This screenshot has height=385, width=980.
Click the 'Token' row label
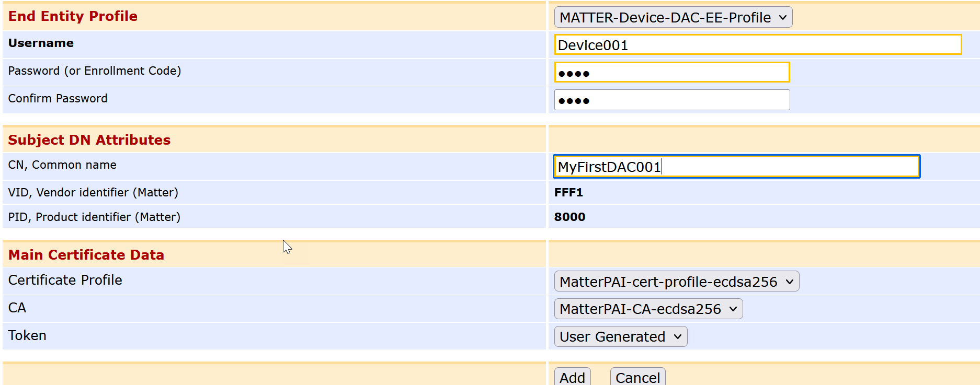[27, 335]
